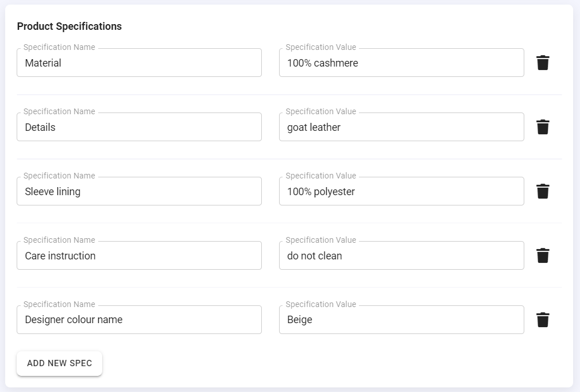Click the Sleeve lining name input

click(x=138, y=191)
